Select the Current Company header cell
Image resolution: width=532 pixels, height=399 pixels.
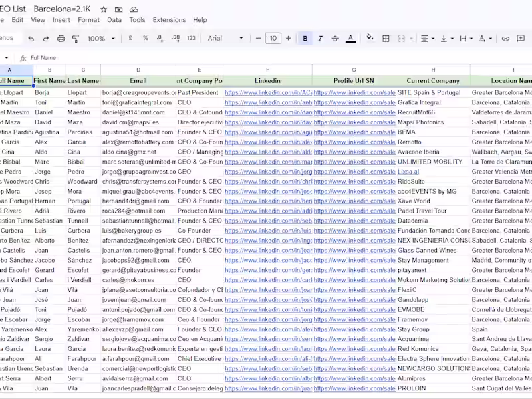pyautogui.click(x=434, y=81)
